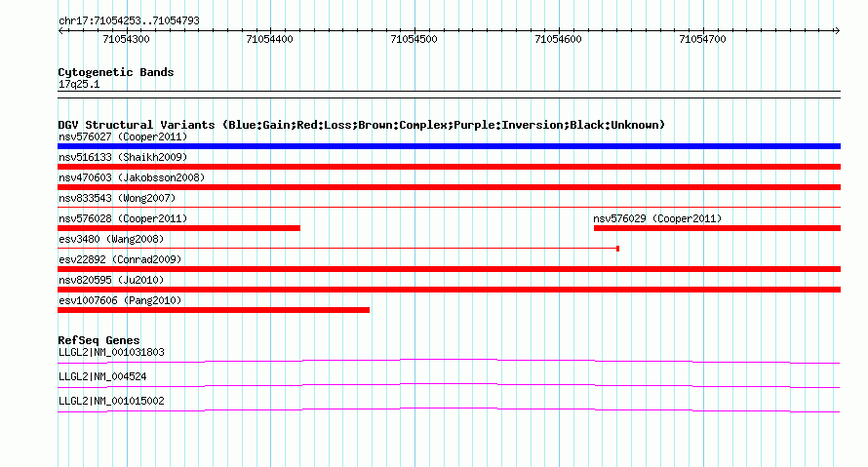Click the red bar of esv1007606

click(214, 310)
